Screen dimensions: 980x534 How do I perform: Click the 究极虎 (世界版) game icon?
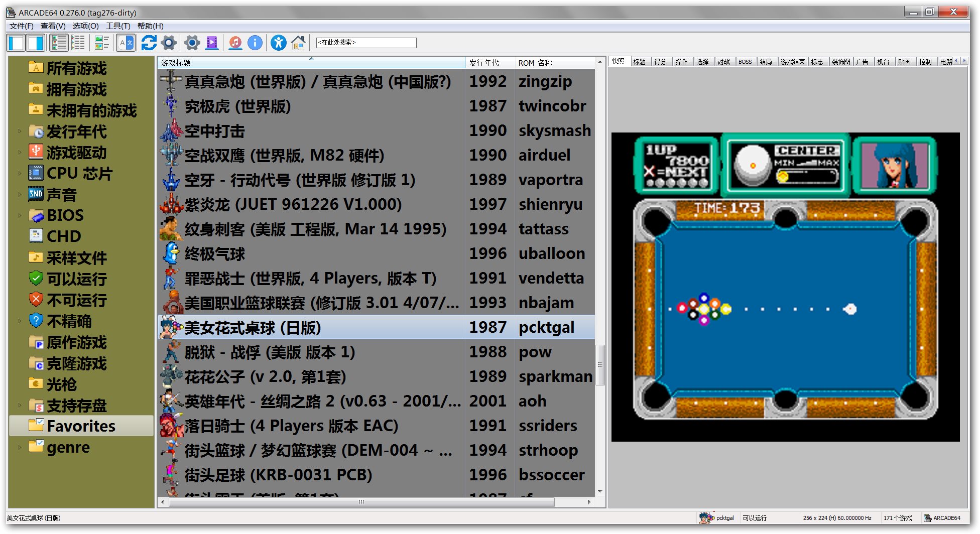[171, 106]
